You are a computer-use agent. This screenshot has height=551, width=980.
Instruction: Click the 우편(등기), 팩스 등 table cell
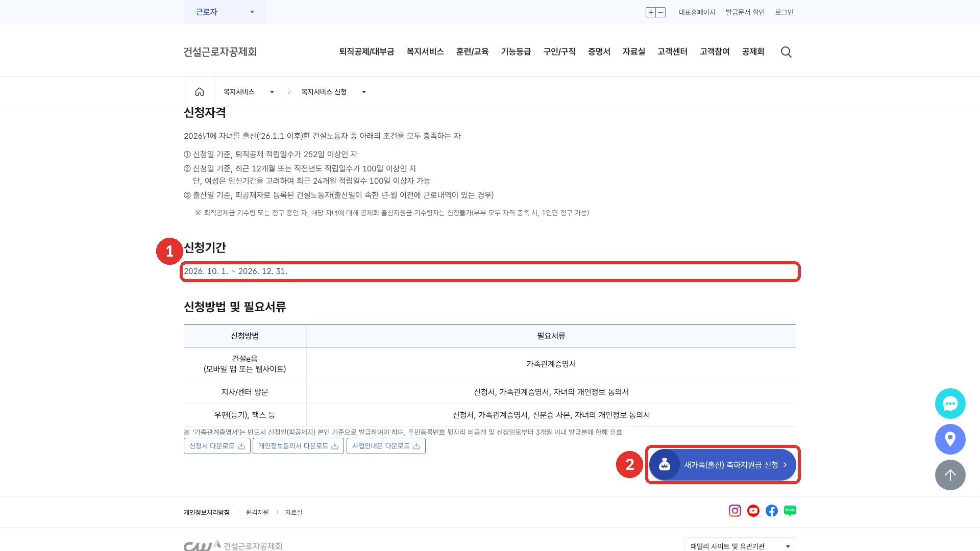pos(245,415)
